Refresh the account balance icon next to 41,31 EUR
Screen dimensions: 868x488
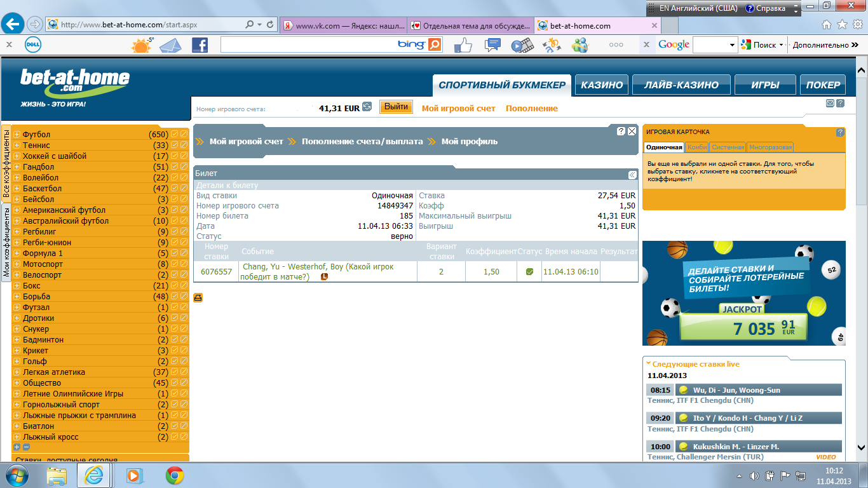click(x=367, y=107)
